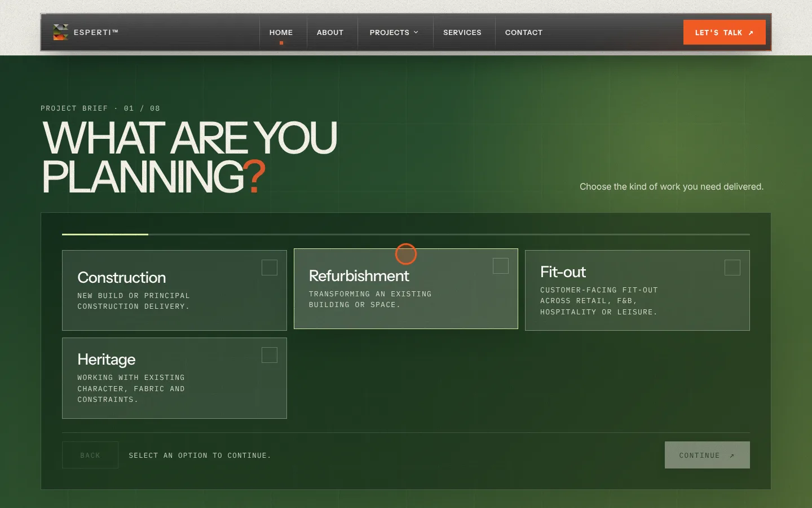Tick the Fit-out checkbox
Image resolution: width=812 pixels, height=508 pixels.
[732, 268]
